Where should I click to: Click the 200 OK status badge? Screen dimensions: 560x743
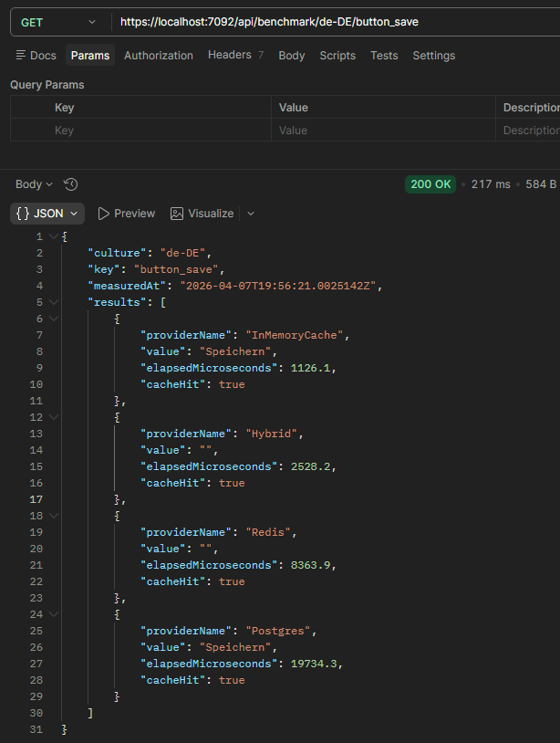(x=431, y=184)
